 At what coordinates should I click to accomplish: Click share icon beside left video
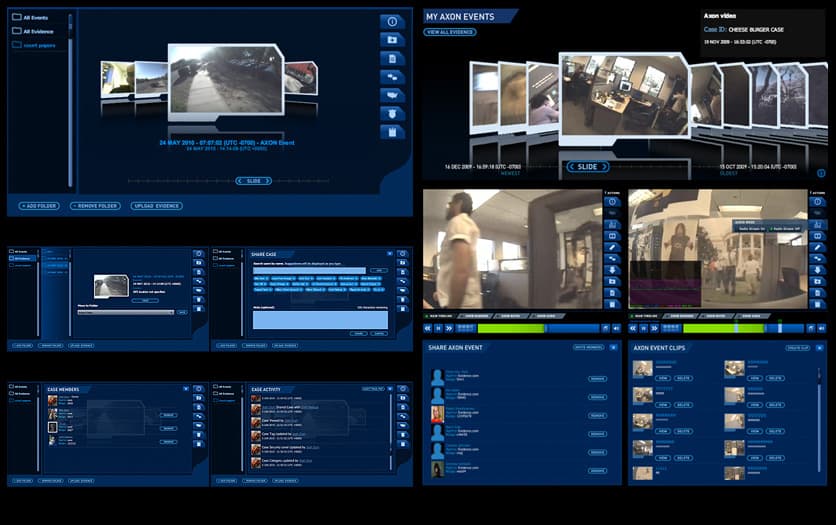(612, 259)
